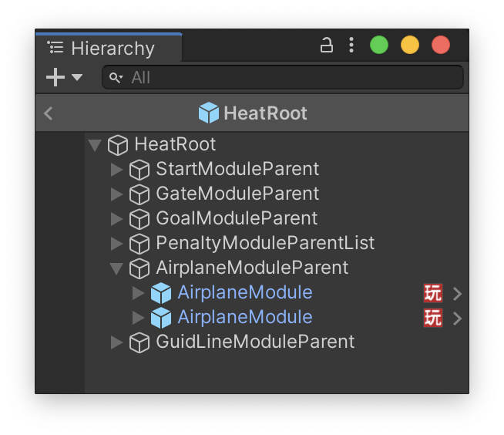Expand the GateModuleParent node
The width and height of the screenshot is (504, 435).
pos(116,194)
